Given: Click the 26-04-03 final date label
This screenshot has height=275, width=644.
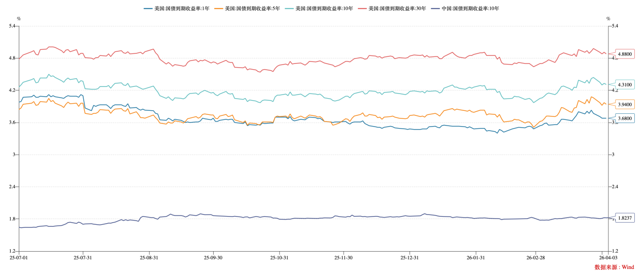Looking at the screenshot, I should 607,258.
